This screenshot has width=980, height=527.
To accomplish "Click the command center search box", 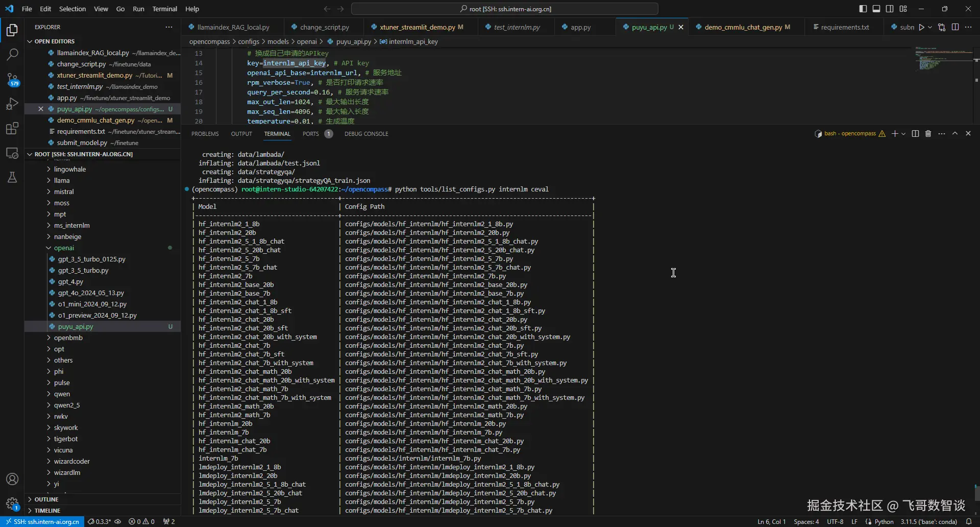I will pos(504,9).
